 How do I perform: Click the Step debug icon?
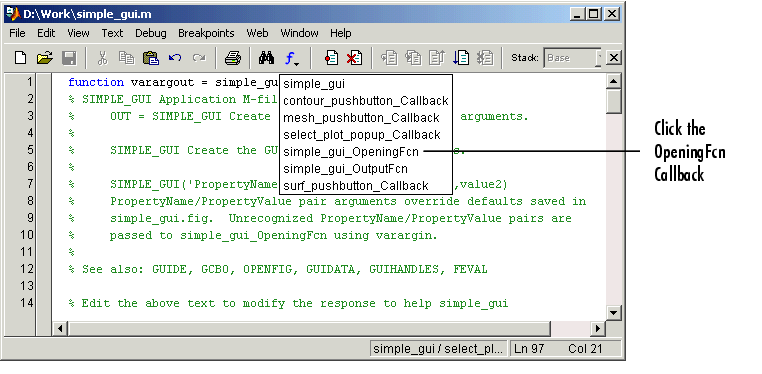[x=389, y=58]
